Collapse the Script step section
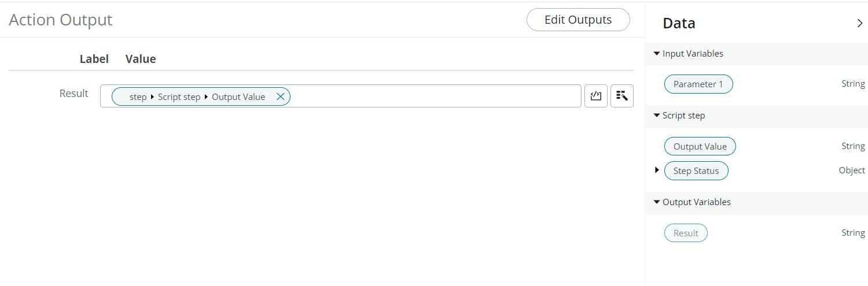Viewport: 868px width, 286px height. click(657, 116)
